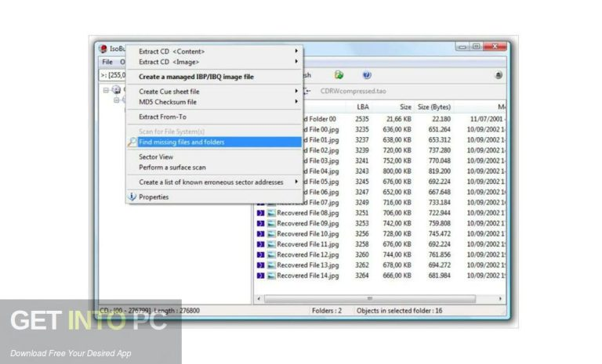Click the Folders : 2 status bar entry
602x364 pixels.
(x=327, y=311)
